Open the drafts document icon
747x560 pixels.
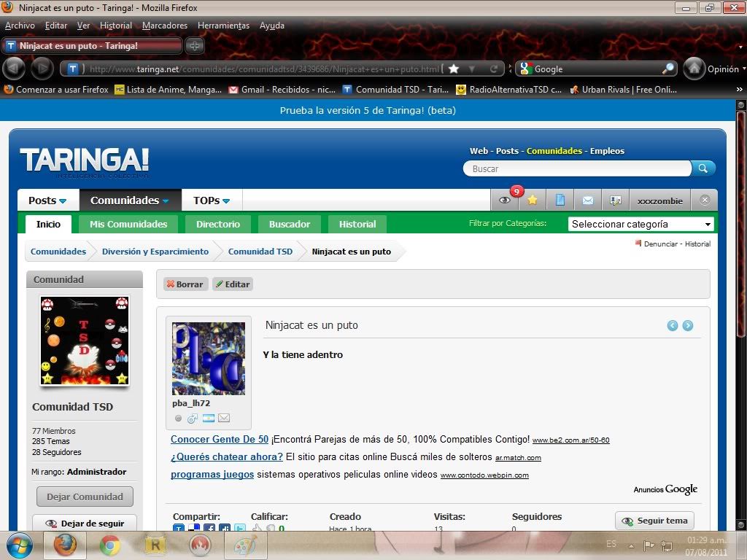click(x=560, y=201)
